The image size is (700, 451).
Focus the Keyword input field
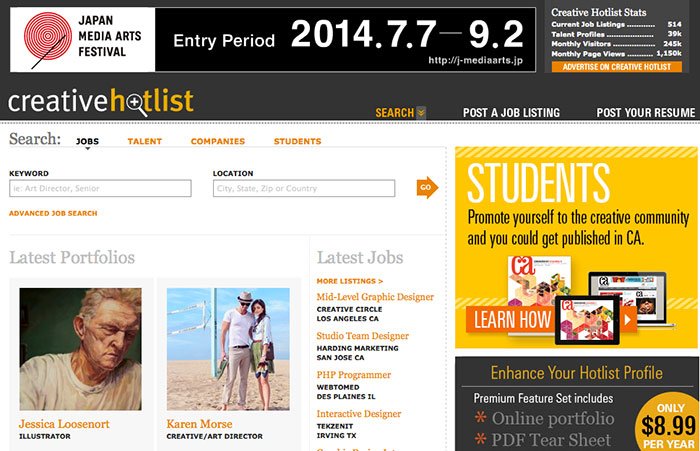coord(100,188)
